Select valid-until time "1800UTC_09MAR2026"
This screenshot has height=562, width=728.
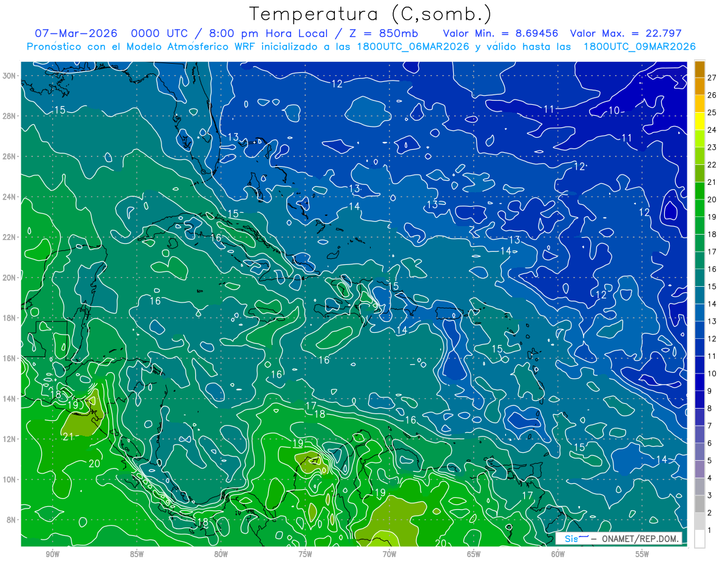tap(639, 47)
